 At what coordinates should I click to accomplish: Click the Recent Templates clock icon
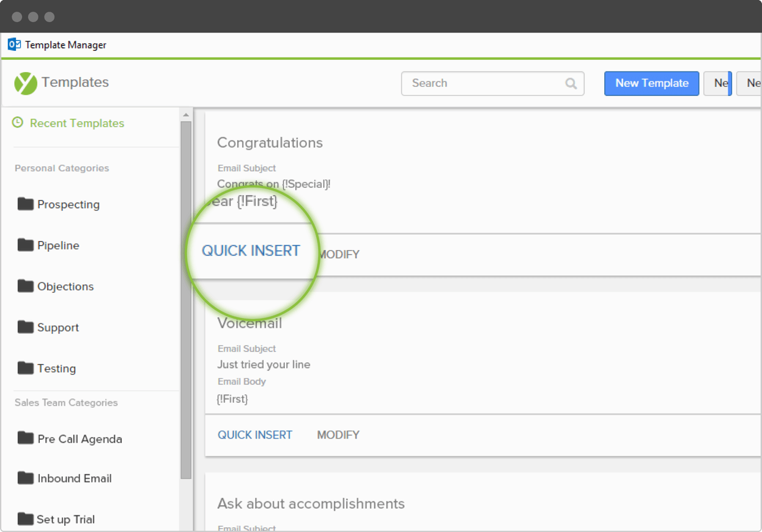[18, 123]
